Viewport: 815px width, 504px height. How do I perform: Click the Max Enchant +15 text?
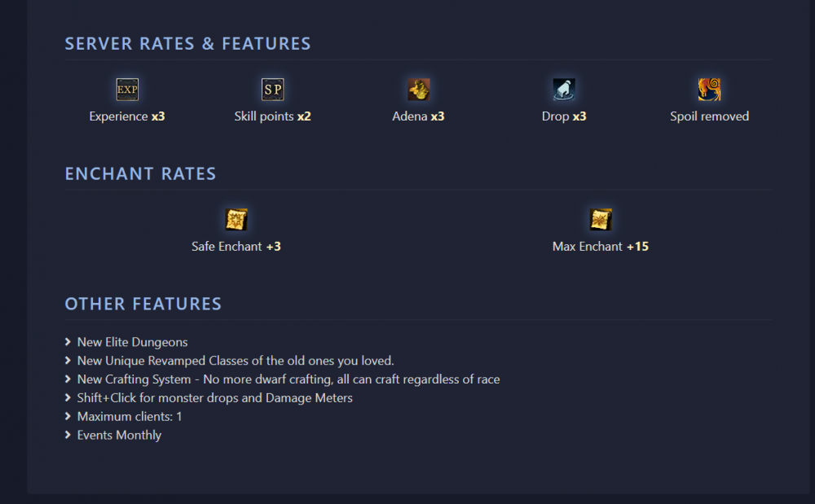coord(601,247)
